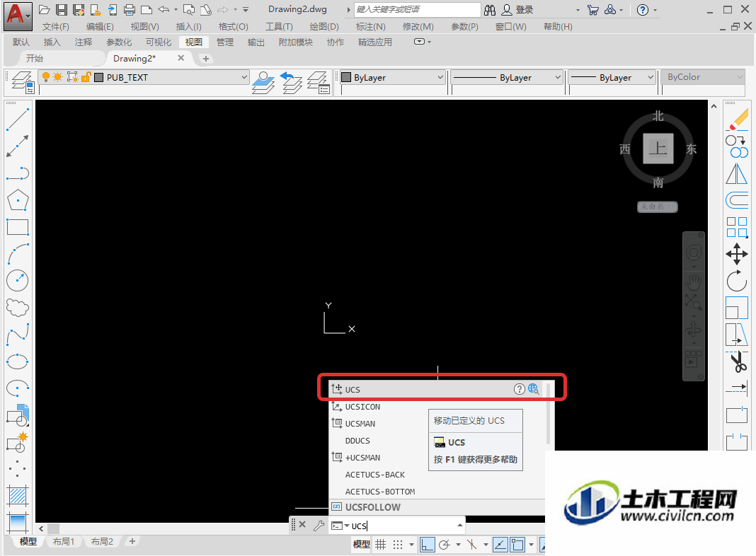756x556 pixels.
Task: Click the command line customize wrench
Action: pos(319,525)
